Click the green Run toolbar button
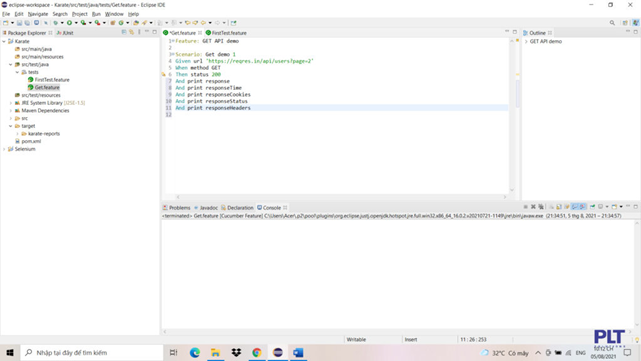Screen dimensions: 641x361 [69, 23]
